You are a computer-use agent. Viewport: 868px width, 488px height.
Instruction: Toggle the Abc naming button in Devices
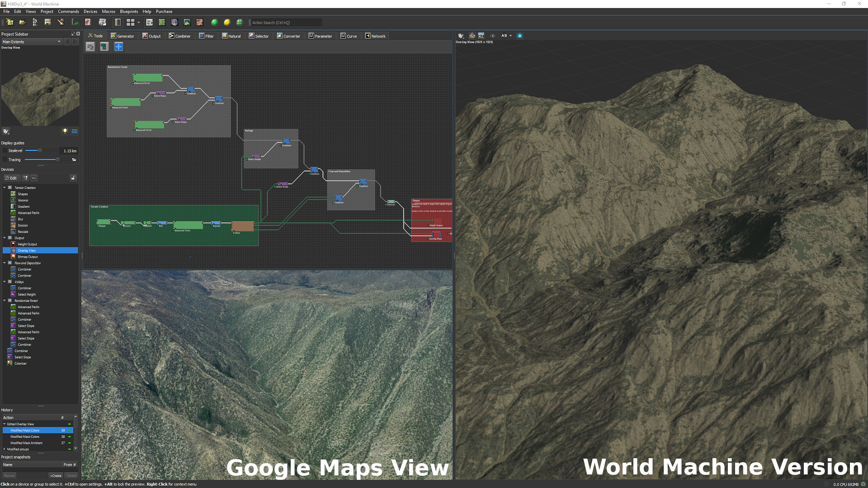tap(34, 178)
